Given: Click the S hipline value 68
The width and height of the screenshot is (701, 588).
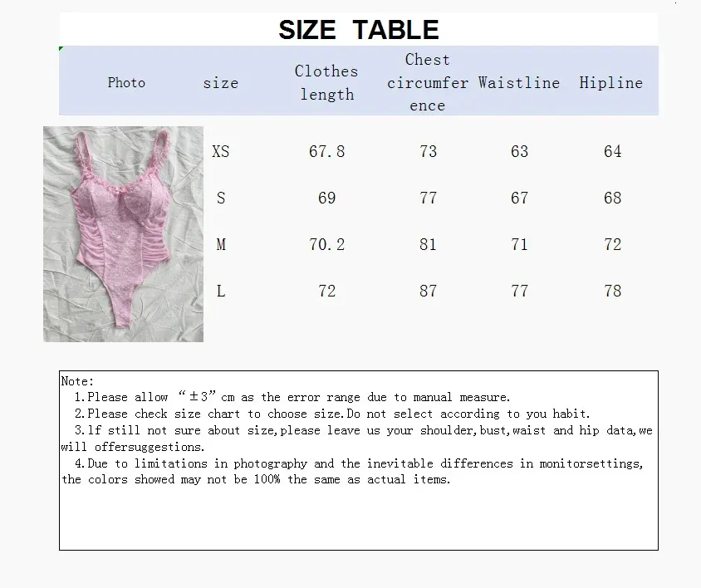Looking at the screenshot, I should coord(612,198).
